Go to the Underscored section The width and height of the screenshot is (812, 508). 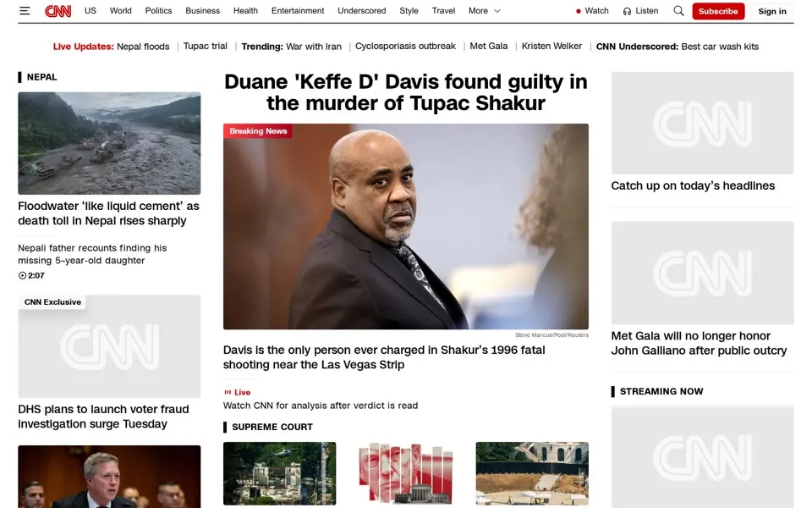tap(361, 11)
